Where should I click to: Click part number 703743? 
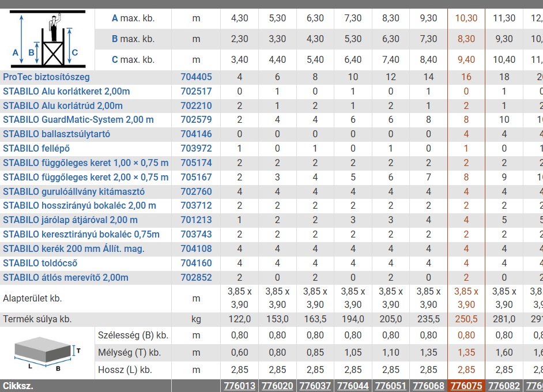196,235
